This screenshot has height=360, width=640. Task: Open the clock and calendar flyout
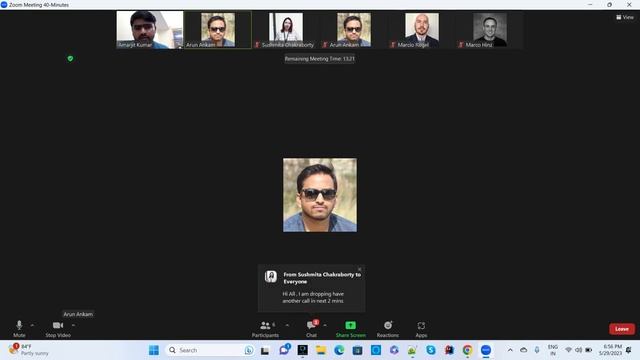point(610,350)
